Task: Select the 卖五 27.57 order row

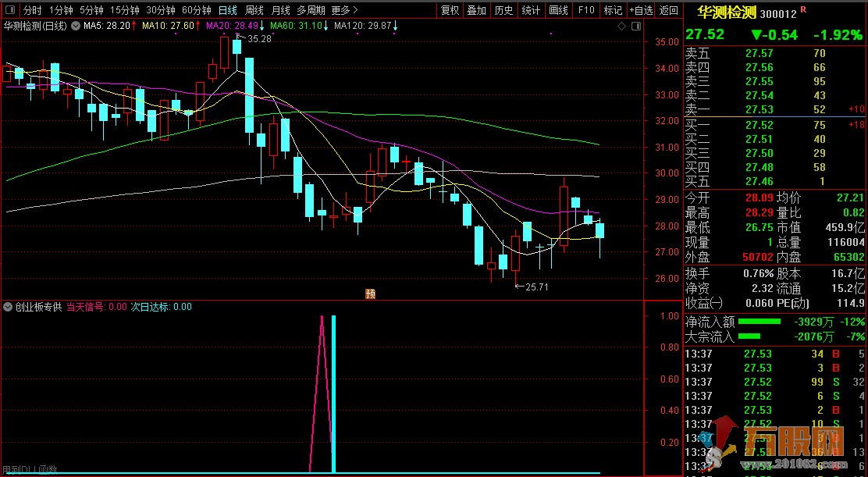Action: [x=775, y=54]
